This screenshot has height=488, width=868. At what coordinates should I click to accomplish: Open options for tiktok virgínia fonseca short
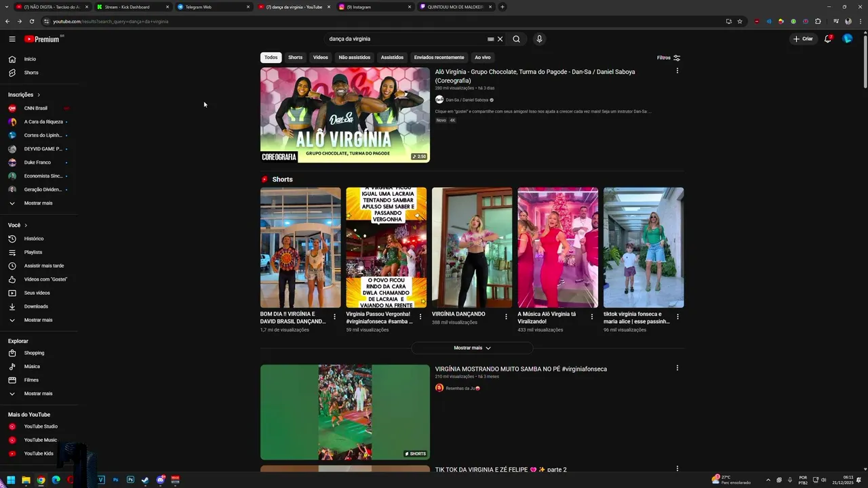point(677,317)
